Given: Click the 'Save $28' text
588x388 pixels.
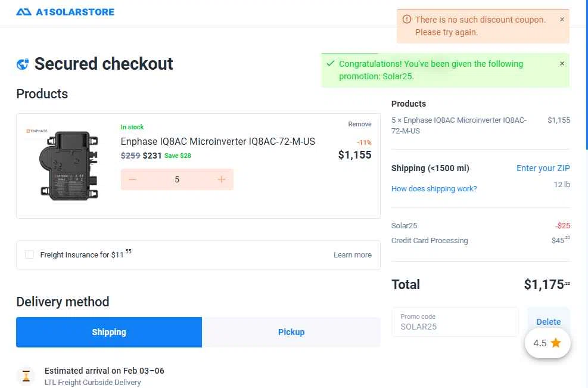Looking at the screenshot, I should [178, 156].
